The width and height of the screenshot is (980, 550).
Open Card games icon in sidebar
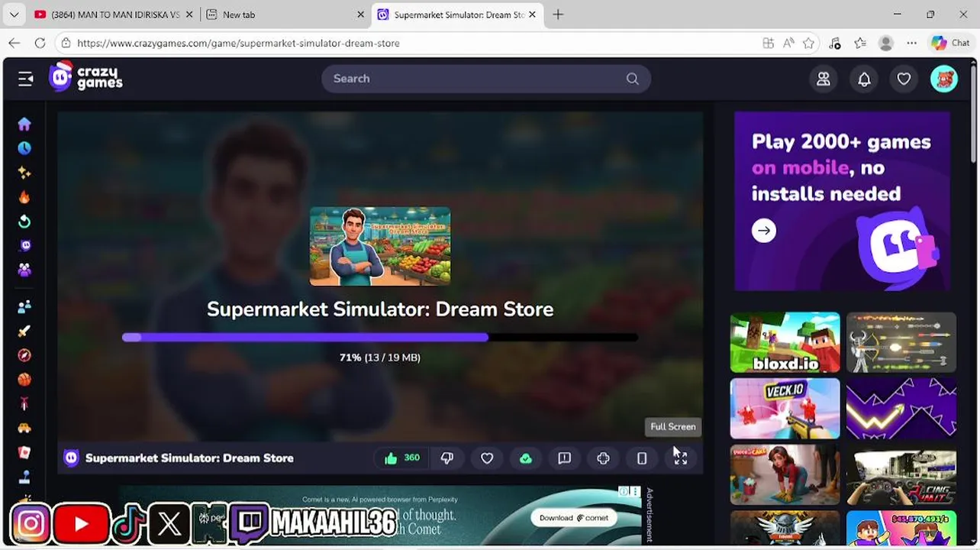[x=24, y=452]
